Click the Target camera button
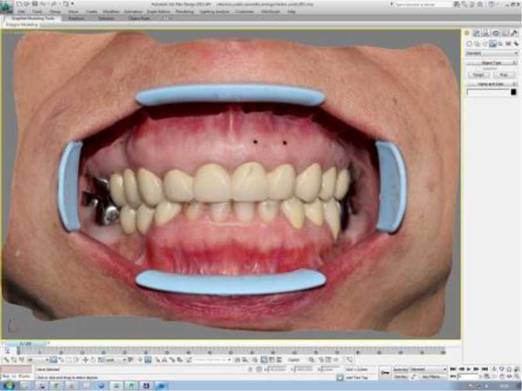Screen dimensions: 522x391 click(479, 75)
